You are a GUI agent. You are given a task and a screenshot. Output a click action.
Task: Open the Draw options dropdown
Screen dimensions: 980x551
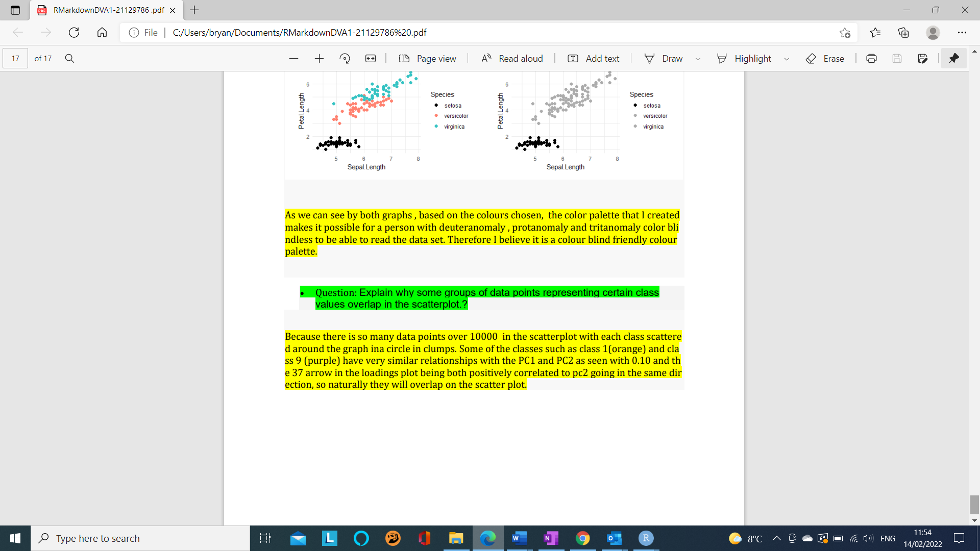click(698, 59)
